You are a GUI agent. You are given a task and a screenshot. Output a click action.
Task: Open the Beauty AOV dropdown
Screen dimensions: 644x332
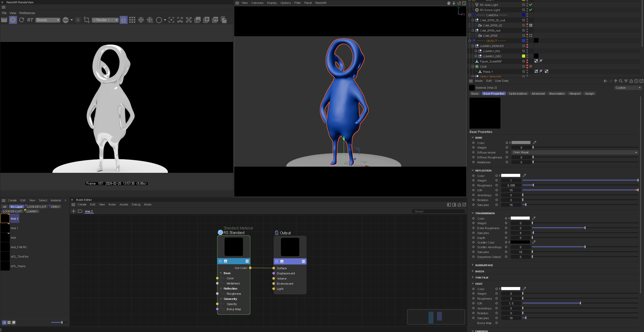coord(48,20)
